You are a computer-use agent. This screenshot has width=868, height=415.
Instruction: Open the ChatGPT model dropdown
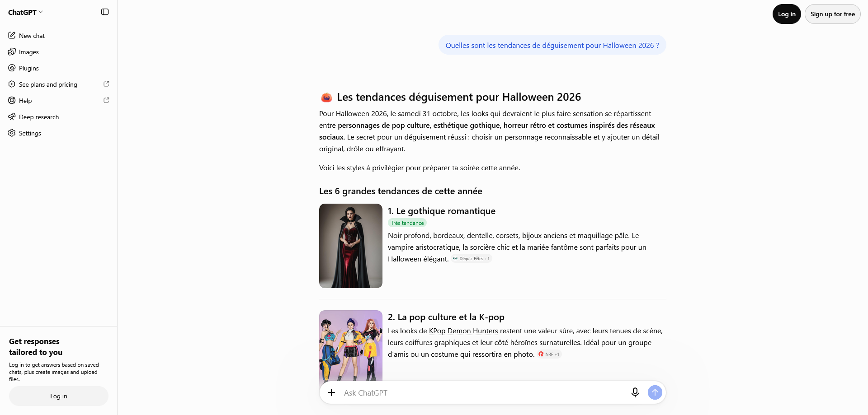(25, 12)
